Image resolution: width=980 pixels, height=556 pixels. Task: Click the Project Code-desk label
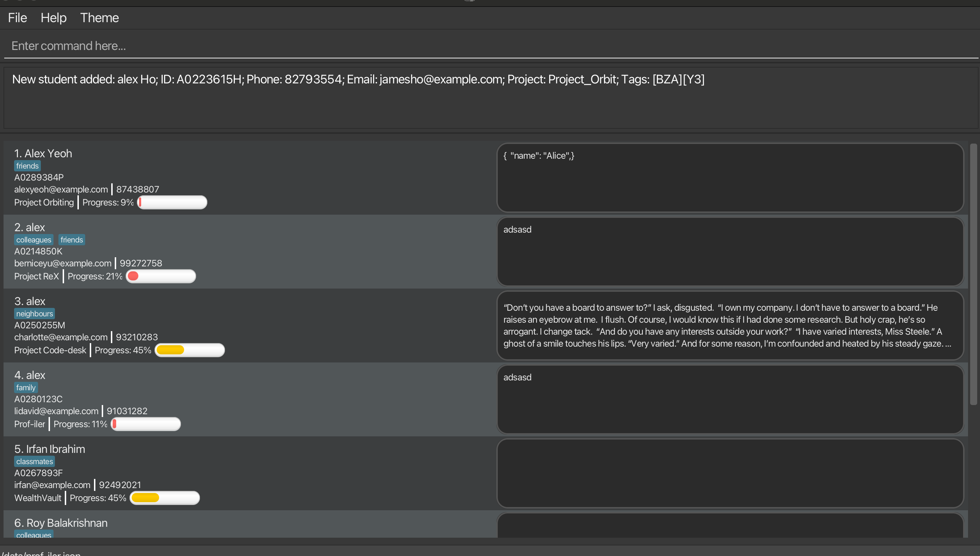pos(50,350)
